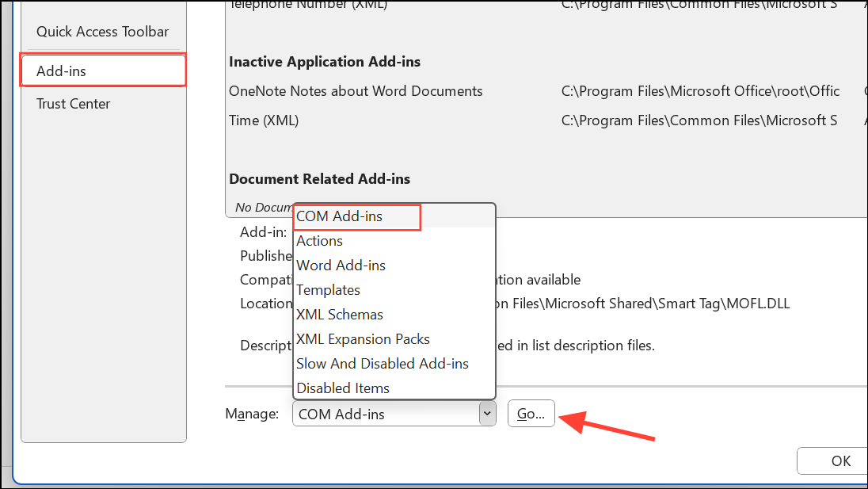
Task: Open the Manage dropdown arrow
Action: 487,413
